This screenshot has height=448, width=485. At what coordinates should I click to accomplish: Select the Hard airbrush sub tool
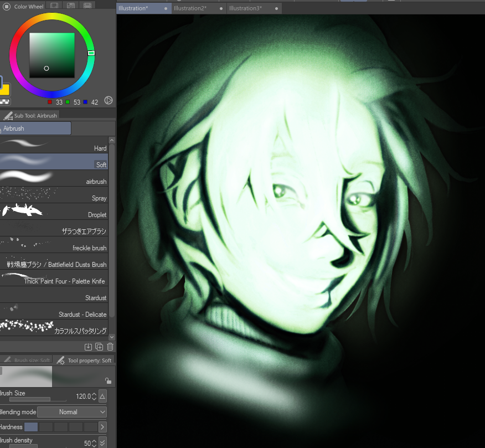pyautogui.click(x=54, y=145)
